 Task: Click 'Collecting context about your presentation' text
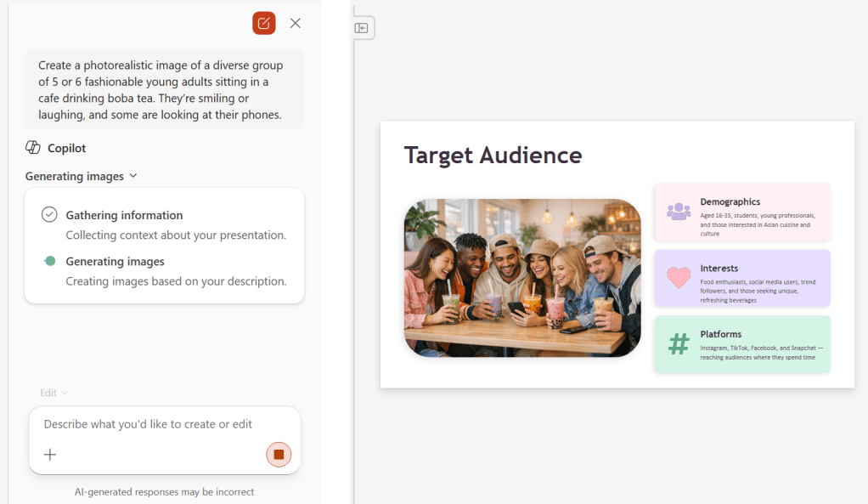tap(176, 235)
